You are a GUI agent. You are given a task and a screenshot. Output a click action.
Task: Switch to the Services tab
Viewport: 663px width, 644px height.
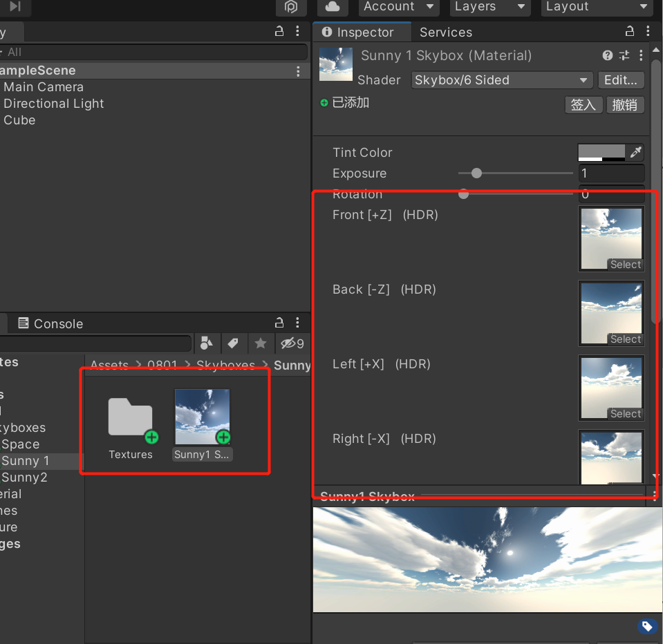tap(446, 32)
